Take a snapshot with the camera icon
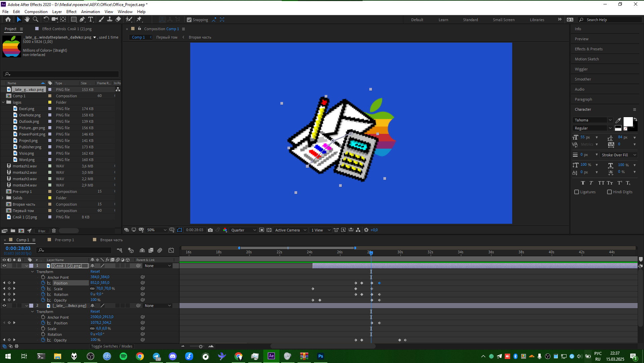This screenshot has width=644, height=363. 210,230
